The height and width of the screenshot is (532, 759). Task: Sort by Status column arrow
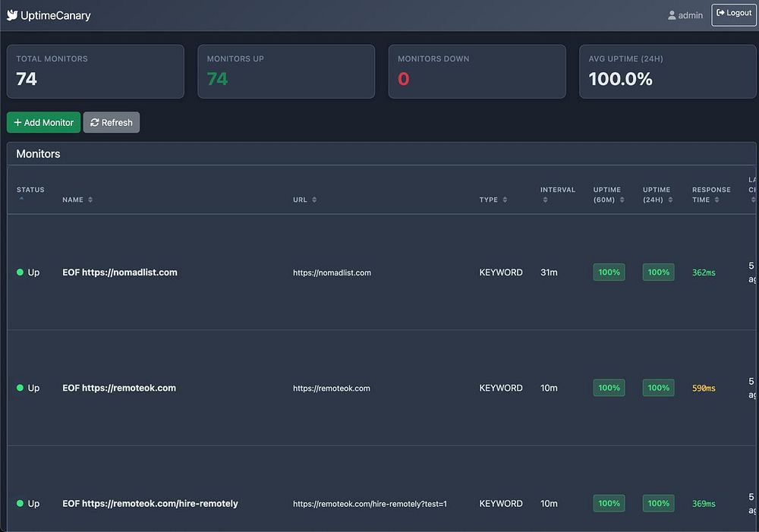[x=21, y=199]
